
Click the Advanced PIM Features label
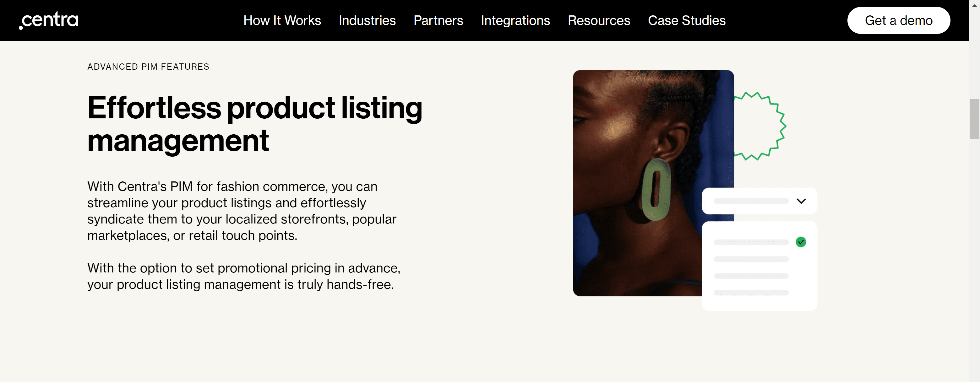pos(148,67)
